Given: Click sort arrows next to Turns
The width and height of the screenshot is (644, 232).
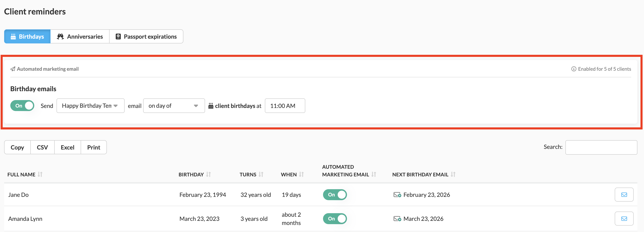Looking at the screenshot, I should [x=261, y=174].
